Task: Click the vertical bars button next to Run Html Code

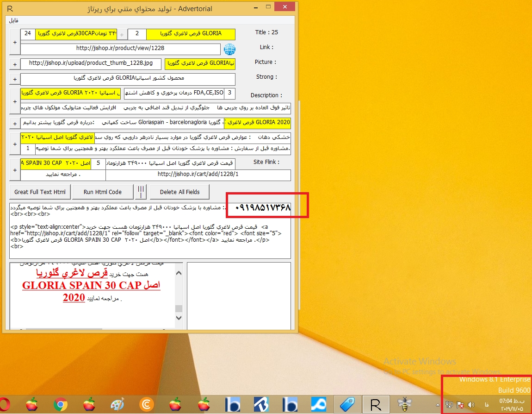Action: (x=141, y=192)
